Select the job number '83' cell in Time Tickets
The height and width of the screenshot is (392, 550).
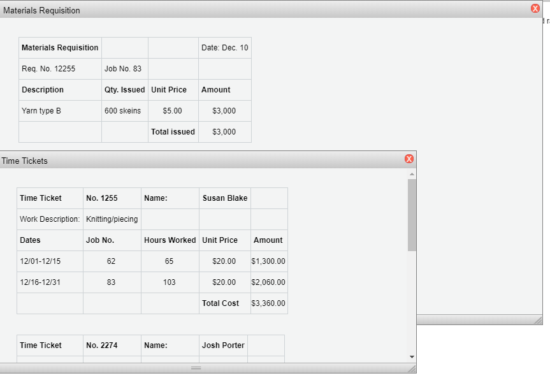(112, 282)
